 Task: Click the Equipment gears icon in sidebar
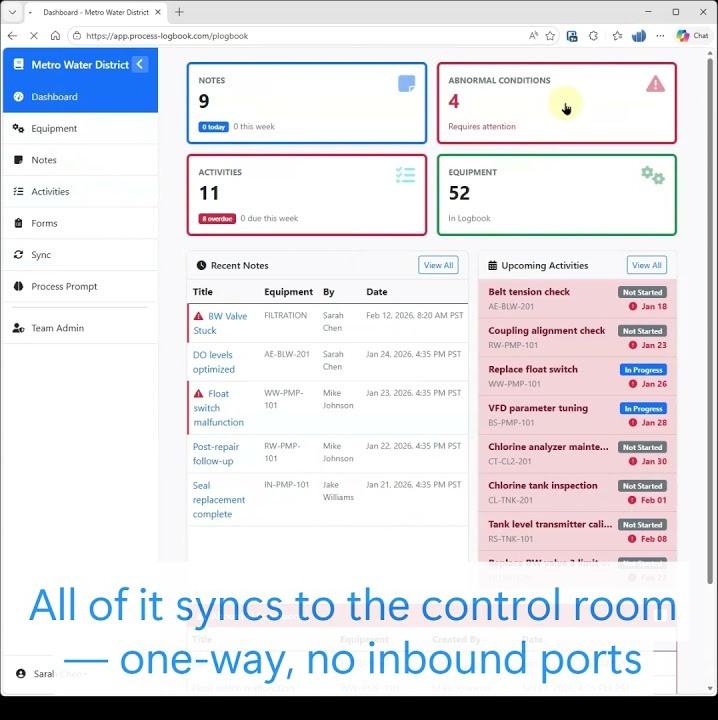coord(18,128)
